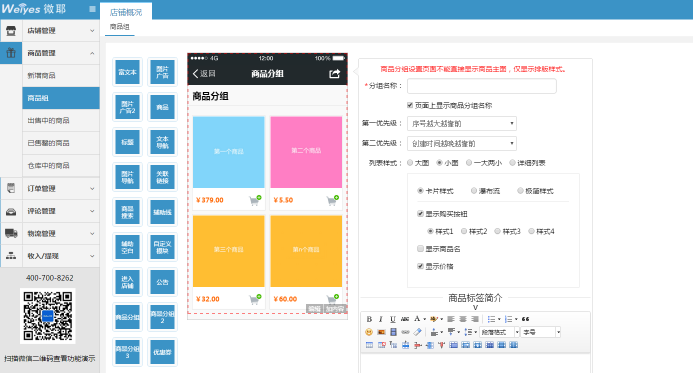
Task: Click cart icon under ¥379.00 product
Action: point(255,200)
